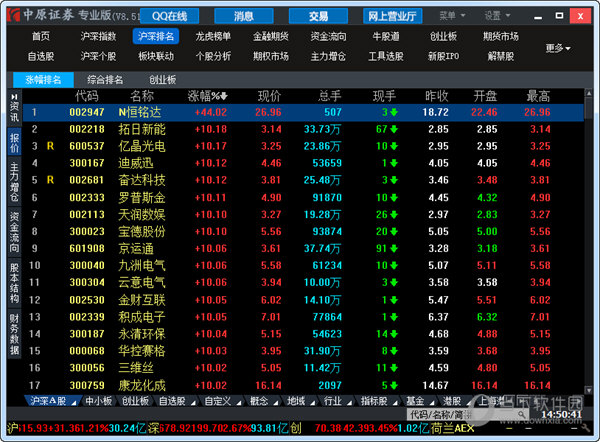Click scrollbar up arrow of stock list
The height and width of the screenshot is (442, 600).
589,93
